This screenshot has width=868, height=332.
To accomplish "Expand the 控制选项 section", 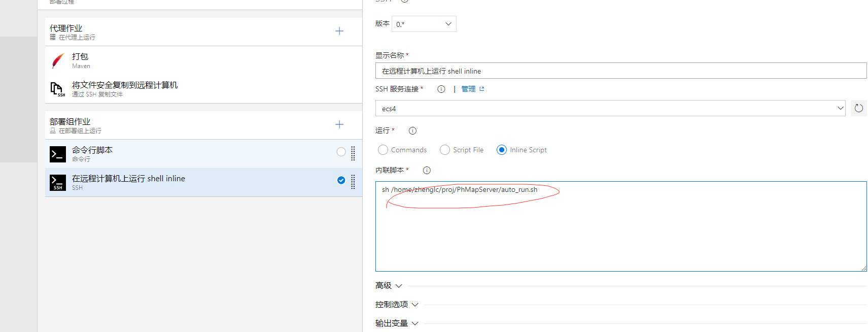I will pyautogui.click(x=397, y=305).
